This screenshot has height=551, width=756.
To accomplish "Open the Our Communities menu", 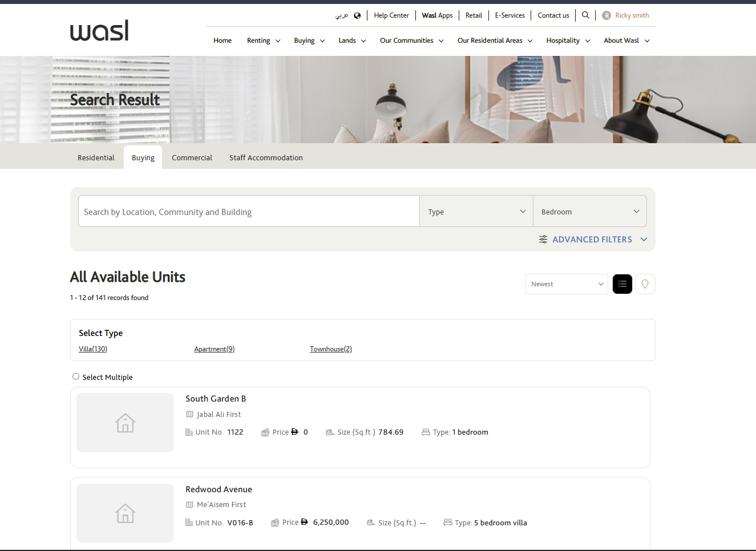I will pyautogui.click(x=411, y=40).
